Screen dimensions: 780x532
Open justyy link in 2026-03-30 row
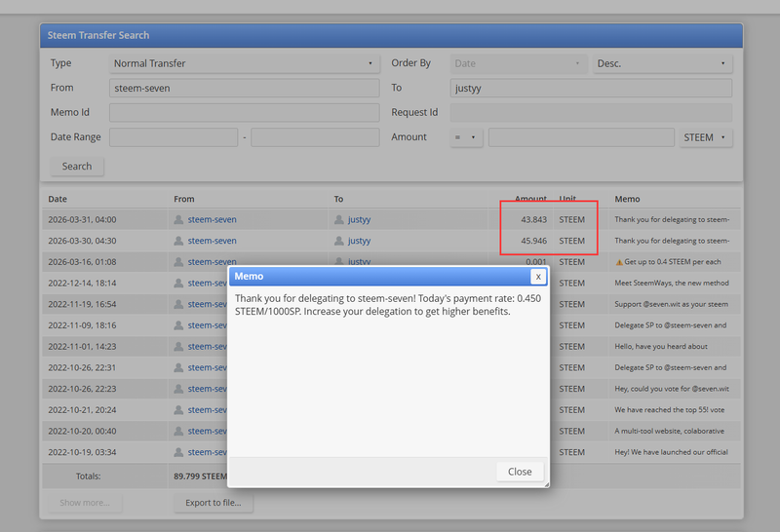(x=359, y=241)
